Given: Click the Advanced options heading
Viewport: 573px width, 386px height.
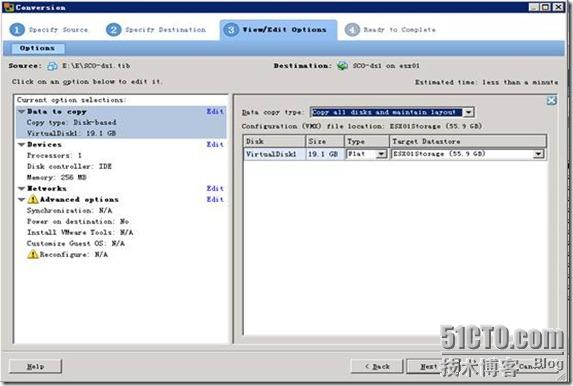Looking at the screenshot, I should [79, 199].
